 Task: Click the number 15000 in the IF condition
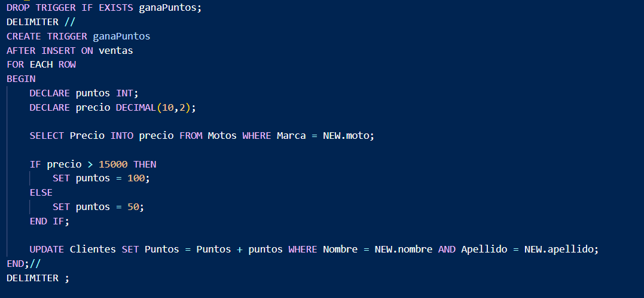tap(113, 165)
